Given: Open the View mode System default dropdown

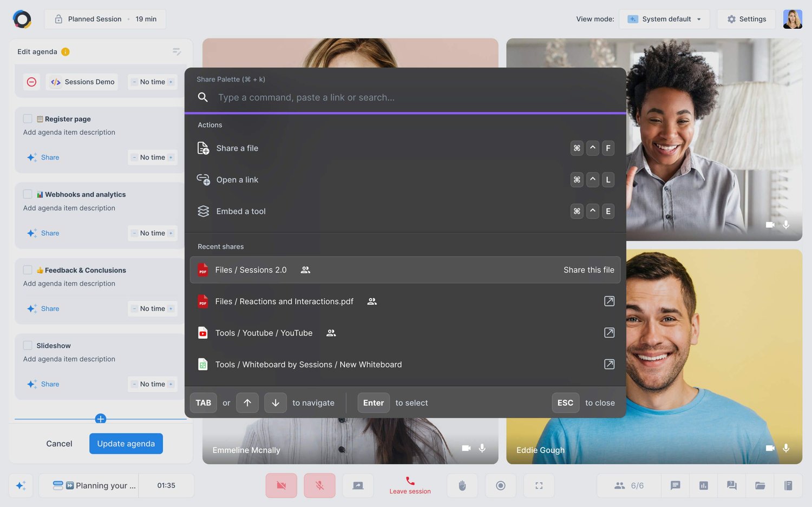Looking at the screenshot, I should 664,19.
